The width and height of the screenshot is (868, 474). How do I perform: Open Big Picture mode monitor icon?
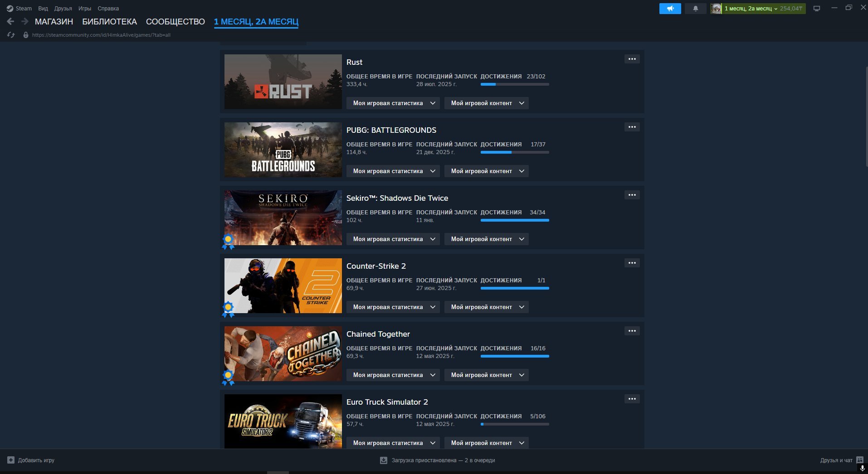817,9
